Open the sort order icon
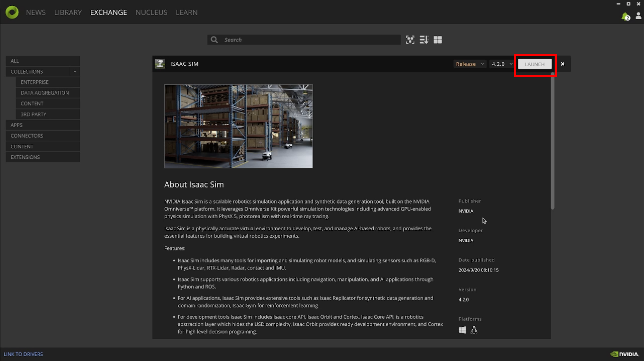Screen dimensions: 644x361 tap(424, 40)
